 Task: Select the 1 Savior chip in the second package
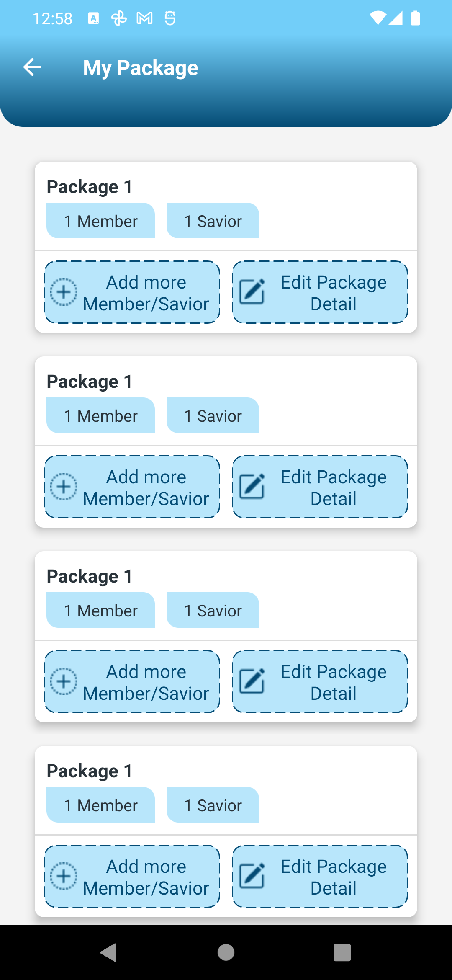[x=213, y=415]
